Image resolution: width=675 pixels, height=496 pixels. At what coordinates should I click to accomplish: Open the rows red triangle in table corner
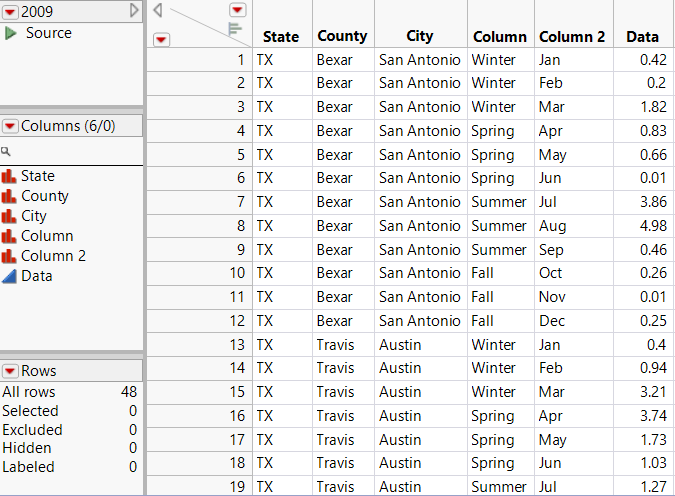coord(162,39)
